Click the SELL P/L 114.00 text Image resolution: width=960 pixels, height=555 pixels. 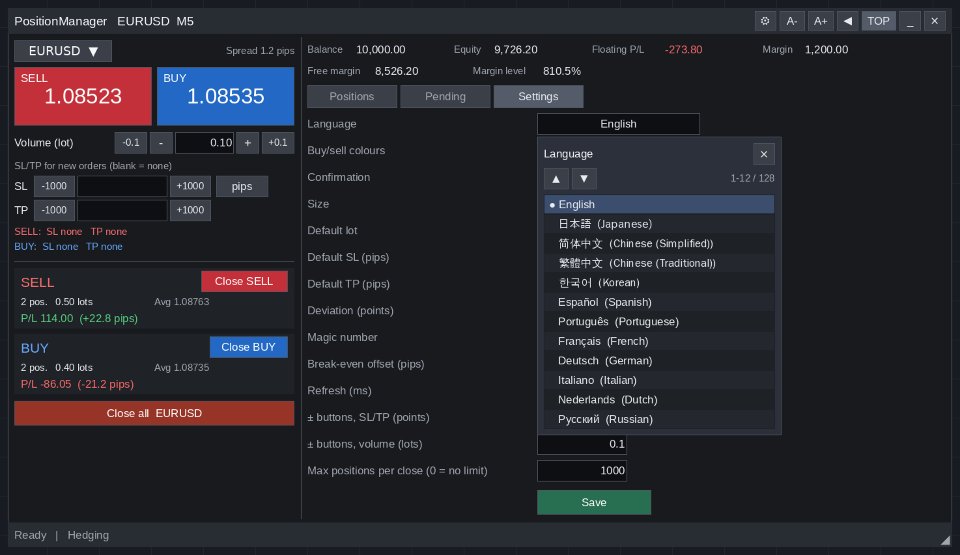coord(79,319)
